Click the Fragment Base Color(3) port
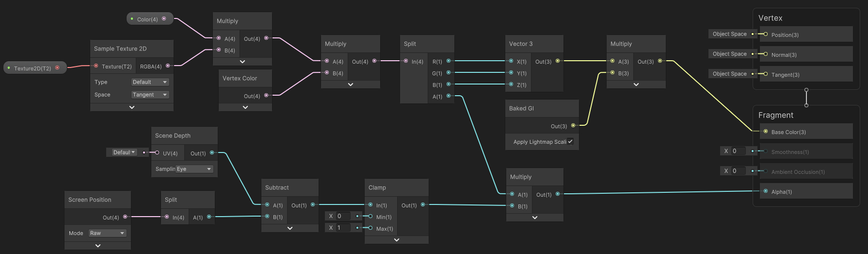 pos(766,131)
